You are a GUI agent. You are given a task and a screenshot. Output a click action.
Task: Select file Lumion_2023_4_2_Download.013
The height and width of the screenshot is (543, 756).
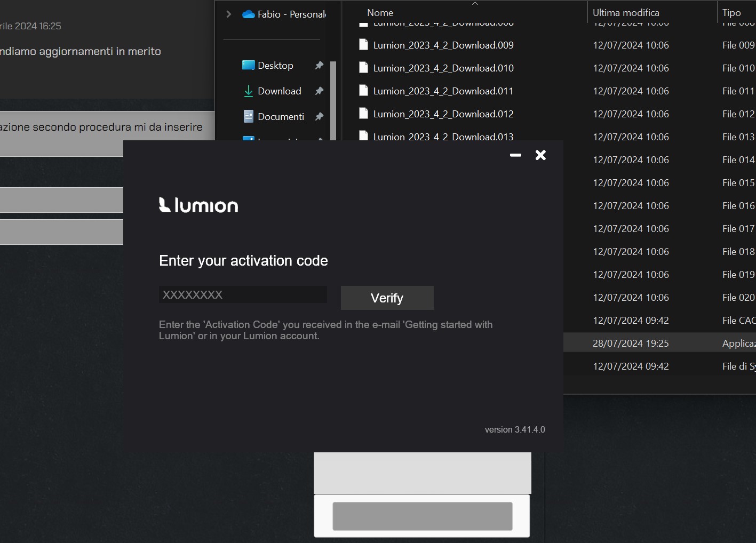coord(443,137)
